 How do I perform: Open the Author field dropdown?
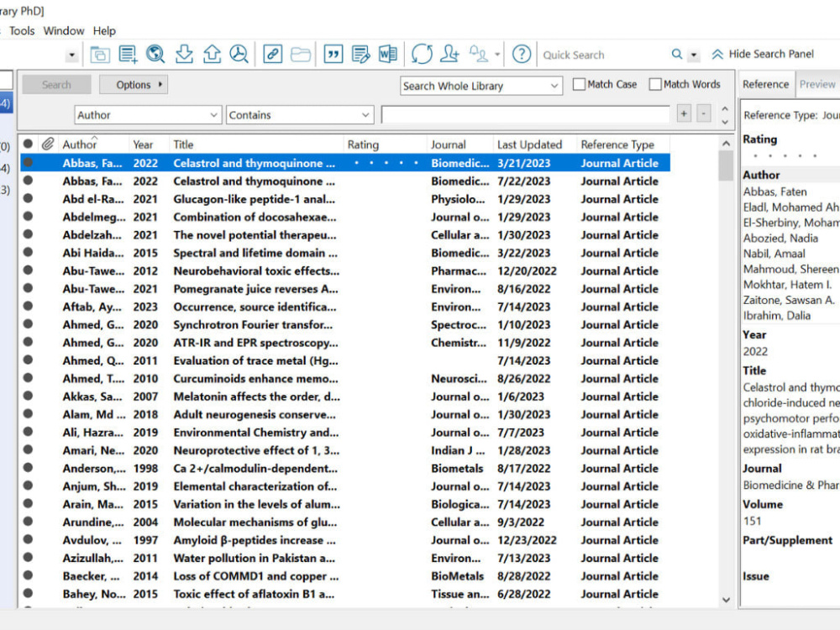pyautogui.click(x=148, y=114)
